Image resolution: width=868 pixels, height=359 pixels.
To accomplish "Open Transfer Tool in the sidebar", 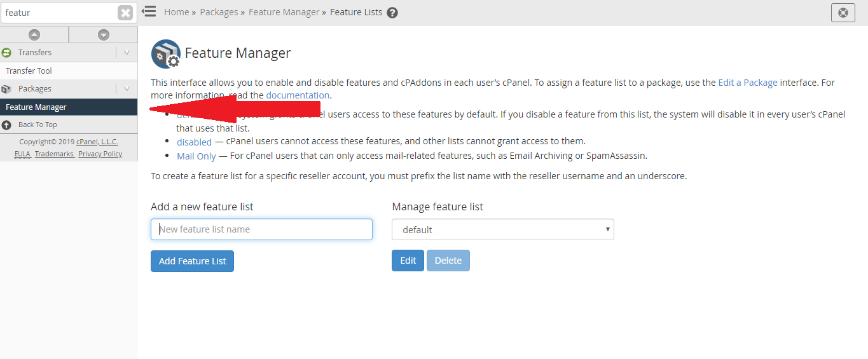I will pyautogui.click(x=29, y=71).
